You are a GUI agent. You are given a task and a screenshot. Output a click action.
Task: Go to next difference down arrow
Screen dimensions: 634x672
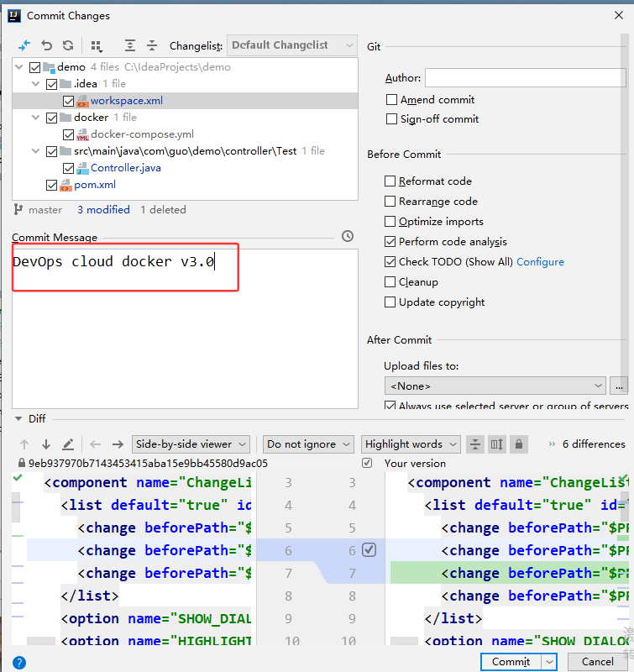(46, 444)
